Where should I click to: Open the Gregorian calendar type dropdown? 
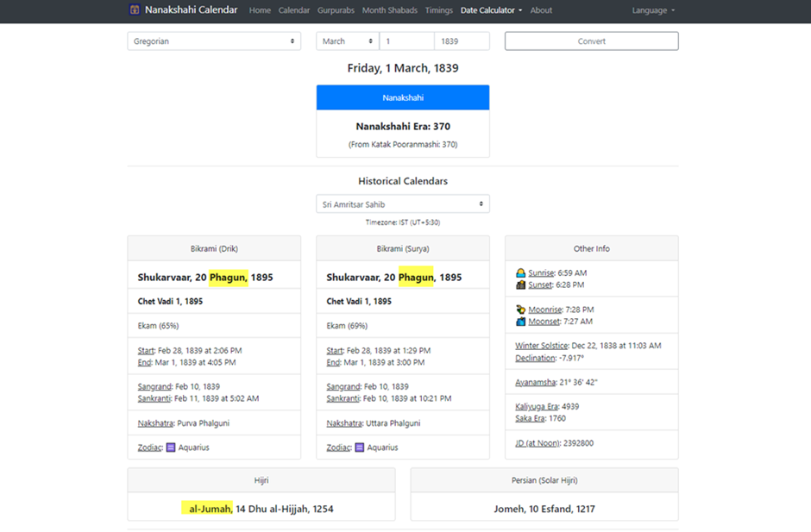[214, 41]
